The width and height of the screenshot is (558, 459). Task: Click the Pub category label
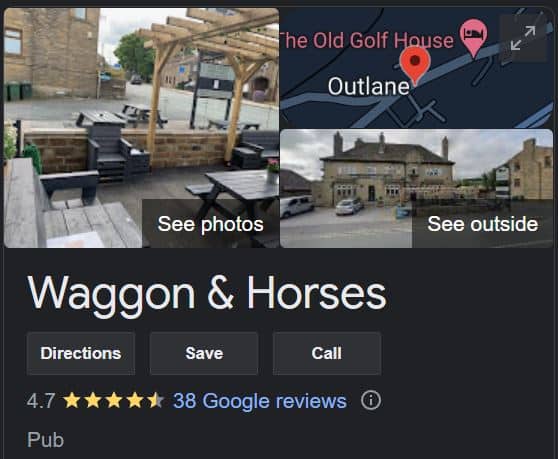(45, 440)
